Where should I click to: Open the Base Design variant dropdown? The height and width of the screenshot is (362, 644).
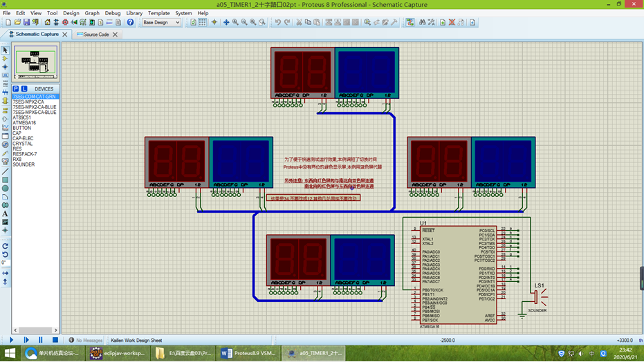pyautogui.click(x=161, y=22)
